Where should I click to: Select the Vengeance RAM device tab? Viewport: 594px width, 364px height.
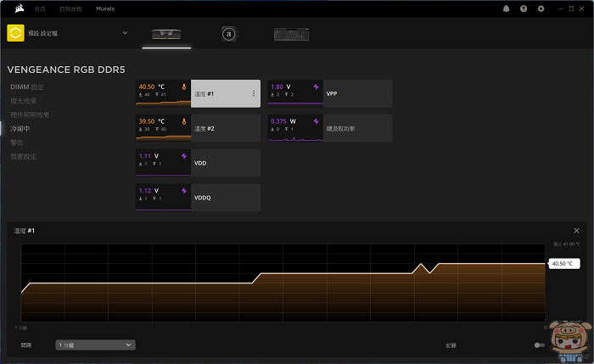[166, 35]
